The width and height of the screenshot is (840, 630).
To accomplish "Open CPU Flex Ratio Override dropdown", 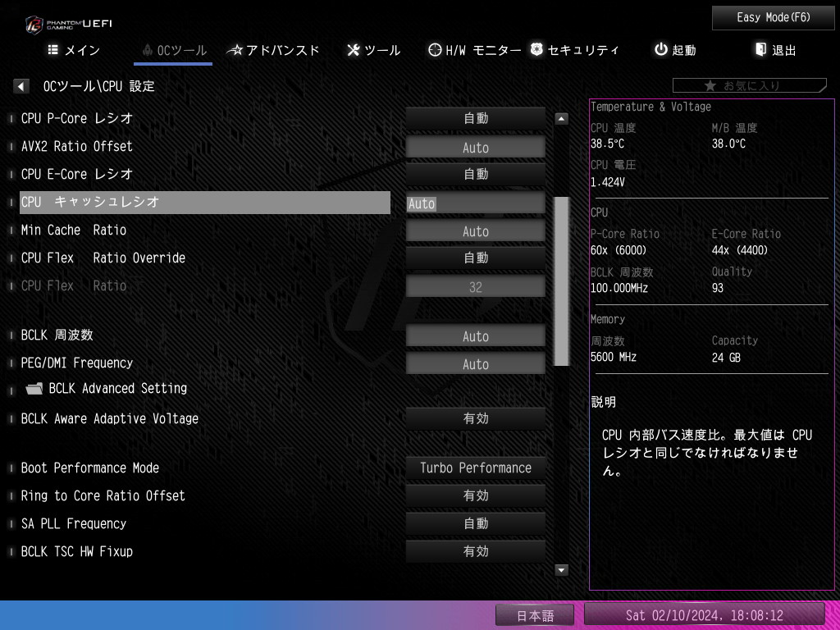I will click(x=476, y=258).
